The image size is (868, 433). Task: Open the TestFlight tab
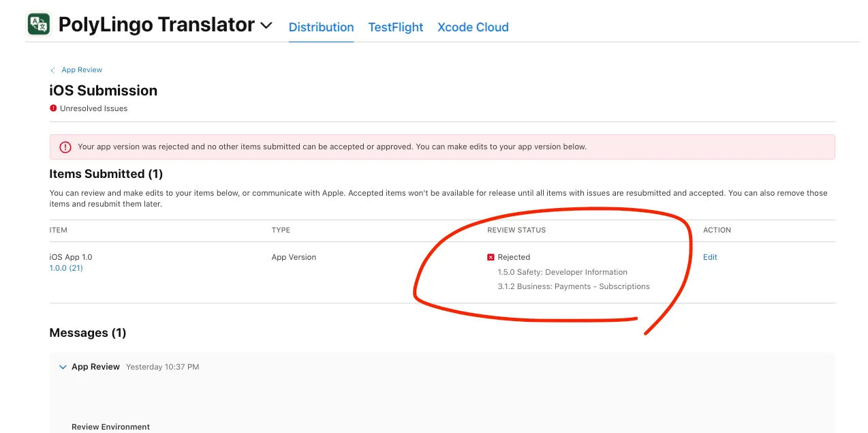point(395,27)
